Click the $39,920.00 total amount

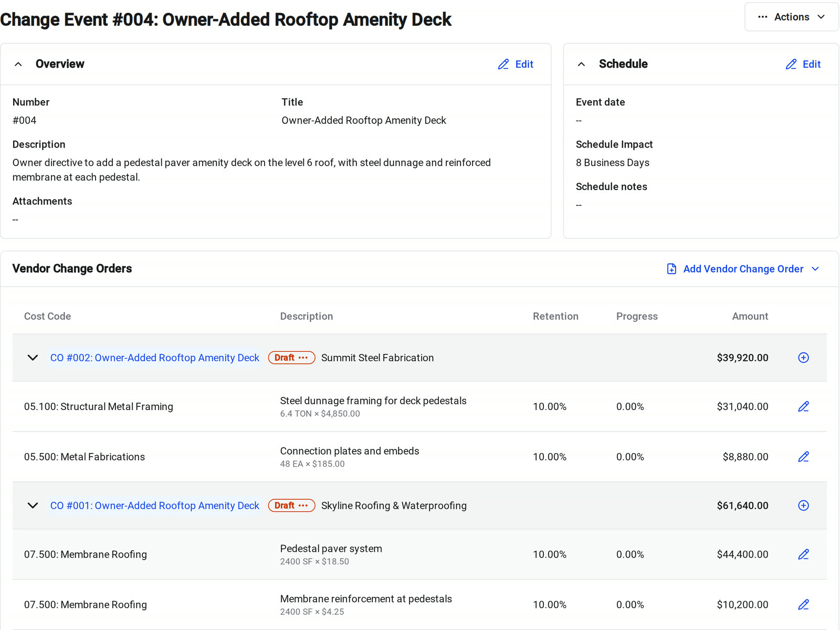(x=742, y=358)
